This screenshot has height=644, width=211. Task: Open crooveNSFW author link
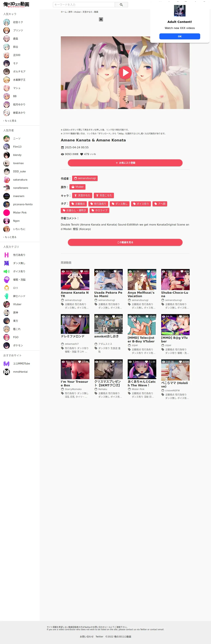(172, 390)
